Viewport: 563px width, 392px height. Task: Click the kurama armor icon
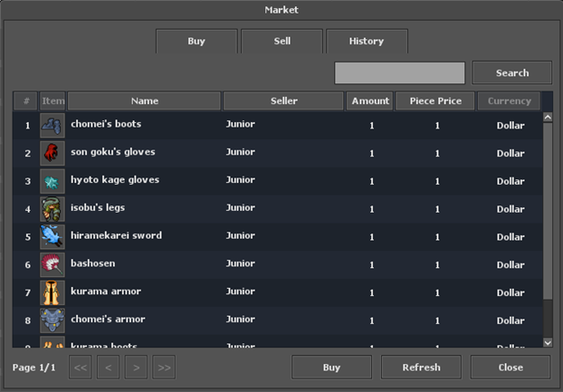tap(52, 292)
